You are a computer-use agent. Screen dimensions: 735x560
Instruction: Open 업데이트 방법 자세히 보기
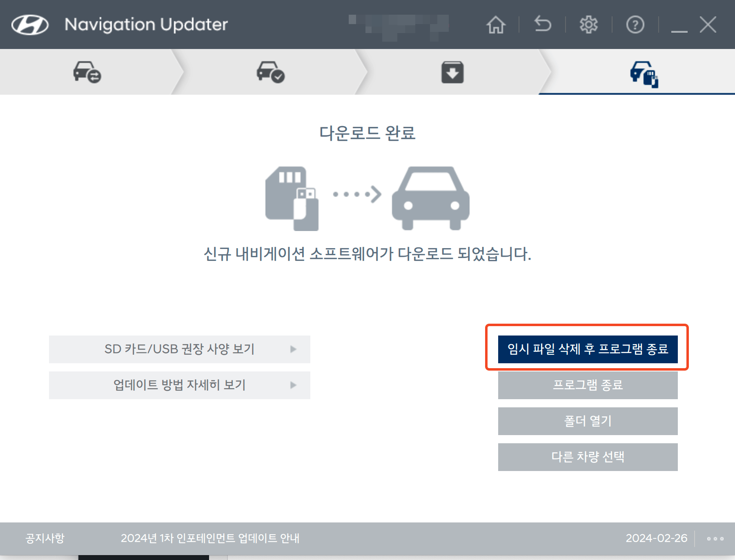[x=180, y=385]
